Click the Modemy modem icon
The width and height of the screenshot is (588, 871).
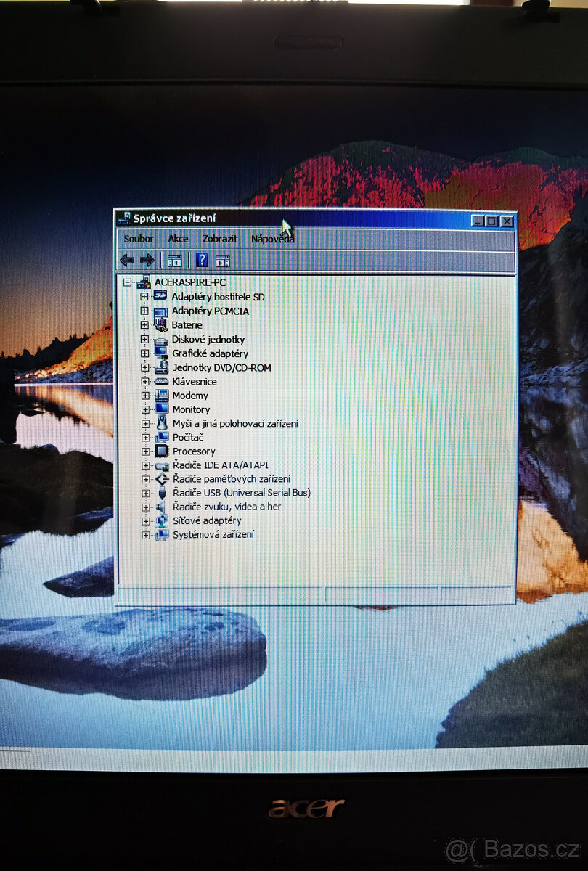point(160,395)
